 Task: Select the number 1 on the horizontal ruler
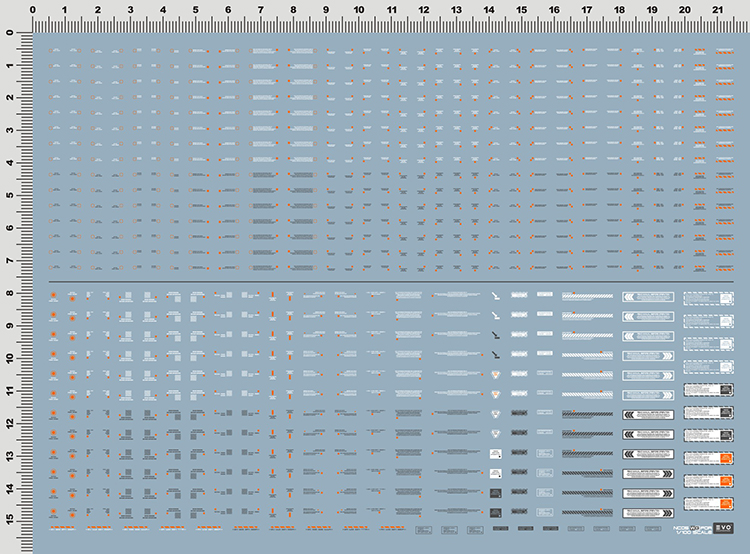[x=65, y=10]
